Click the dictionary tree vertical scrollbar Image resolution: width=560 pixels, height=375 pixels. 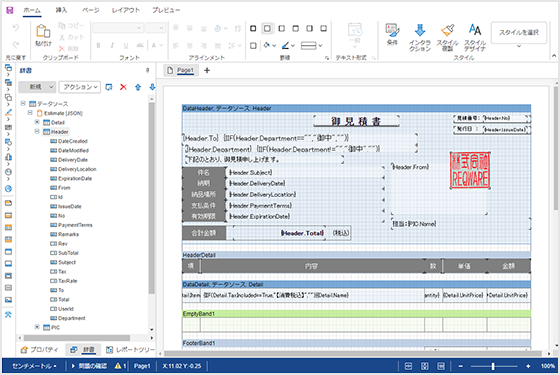[x=152, y=198]
